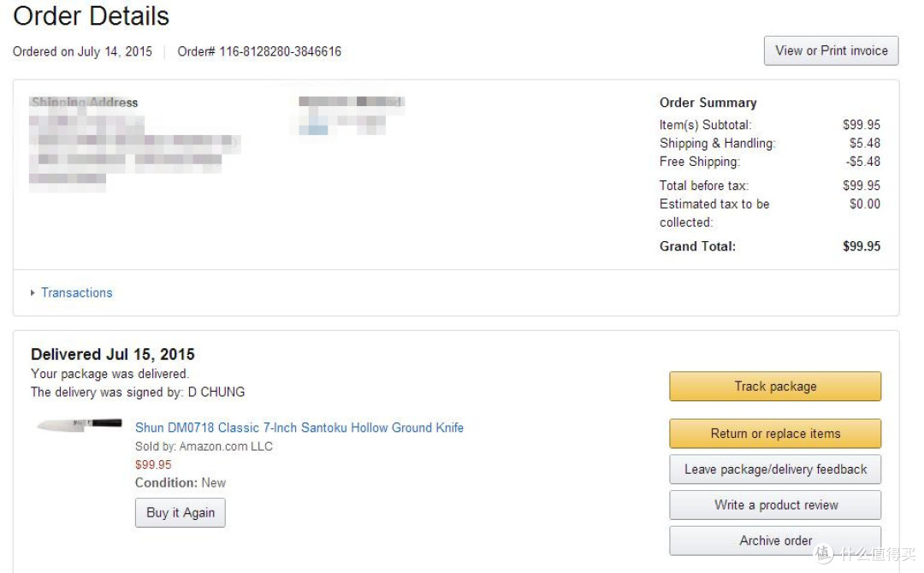The width and height of the screenshot is (924, 573).
Task: Click the View or Print invoice button
Action: click(x=831, y=50)
